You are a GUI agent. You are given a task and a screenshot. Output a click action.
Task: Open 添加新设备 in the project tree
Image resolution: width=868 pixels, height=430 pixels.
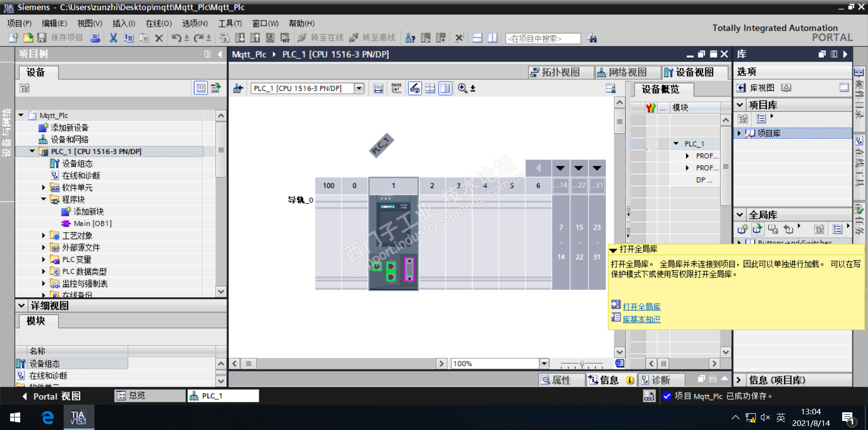coord(70,128)
